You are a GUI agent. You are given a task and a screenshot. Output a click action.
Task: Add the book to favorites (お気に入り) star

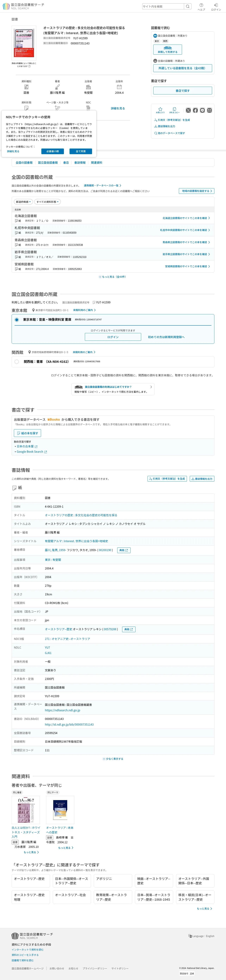click(x=160, y=110)
